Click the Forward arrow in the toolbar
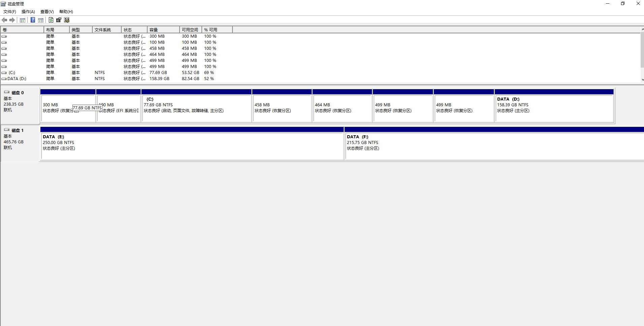This screenshot has height=326, width=644. coord(12,20)
